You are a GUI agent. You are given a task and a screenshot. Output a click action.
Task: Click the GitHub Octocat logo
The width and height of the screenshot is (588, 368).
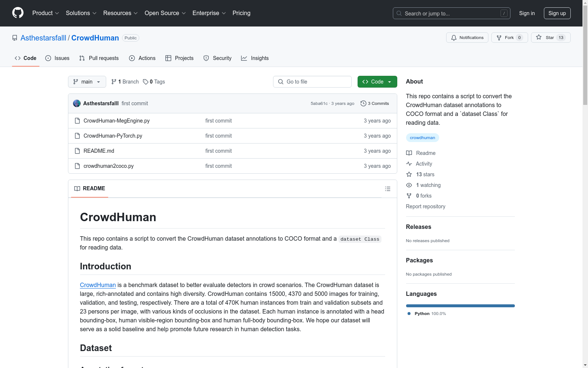[x=18, y=13]
